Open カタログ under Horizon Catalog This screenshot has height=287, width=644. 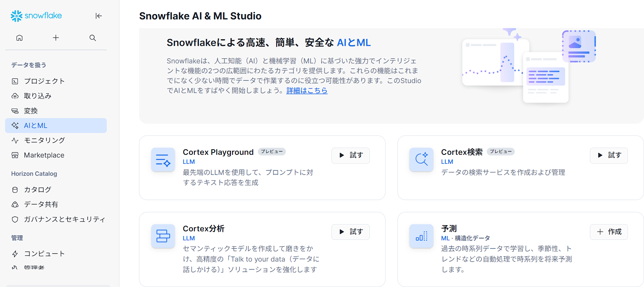[x=56, y=190]
